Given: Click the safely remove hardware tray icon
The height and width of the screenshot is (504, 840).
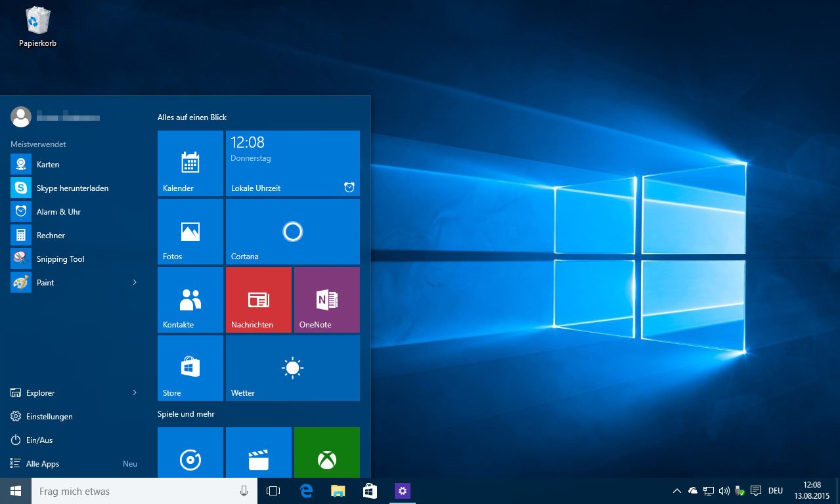Looking at the screenshot, I should point(740,491).
